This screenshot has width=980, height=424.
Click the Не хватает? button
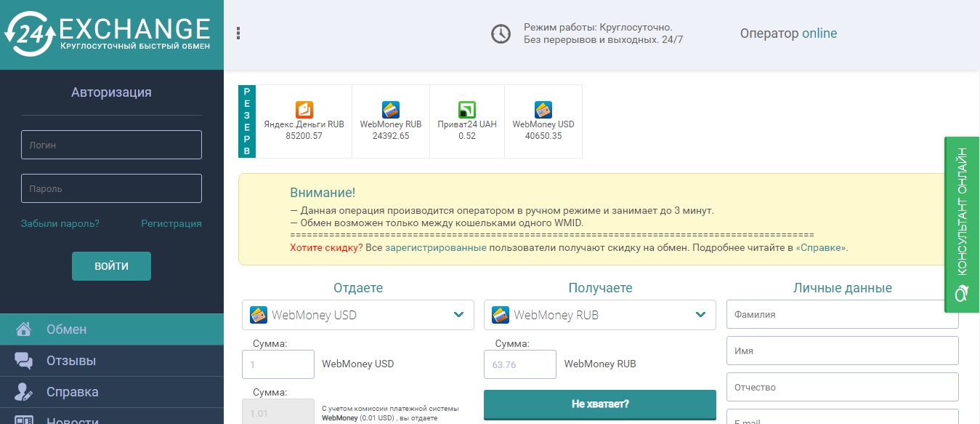coord(599,404)
